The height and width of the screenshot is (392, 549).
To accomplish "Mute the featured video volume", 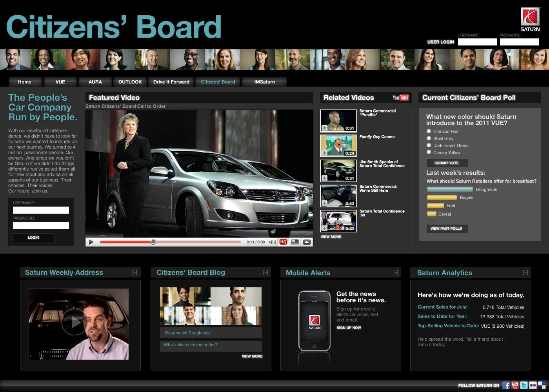I will 272,242.
